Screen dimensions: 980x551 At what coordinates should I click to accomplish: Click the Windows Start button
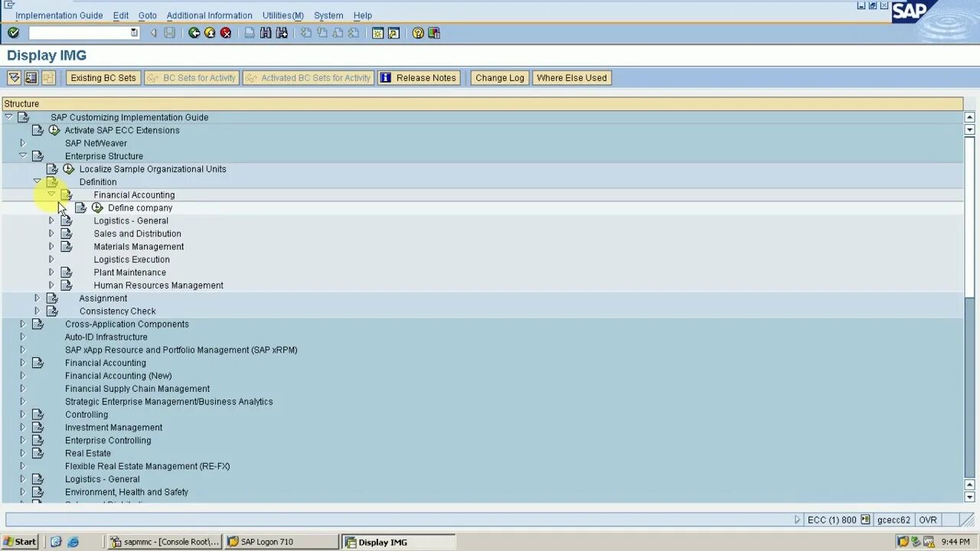tap(20, 542)
